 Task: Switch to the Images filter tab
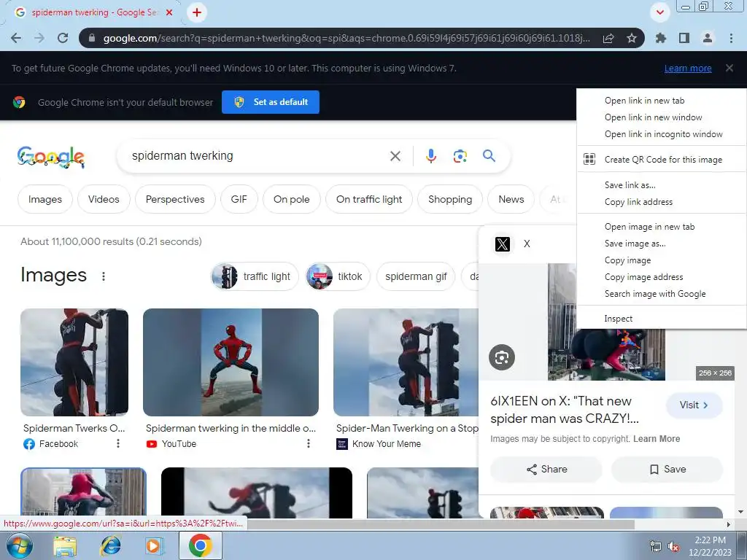pos(45,200)
